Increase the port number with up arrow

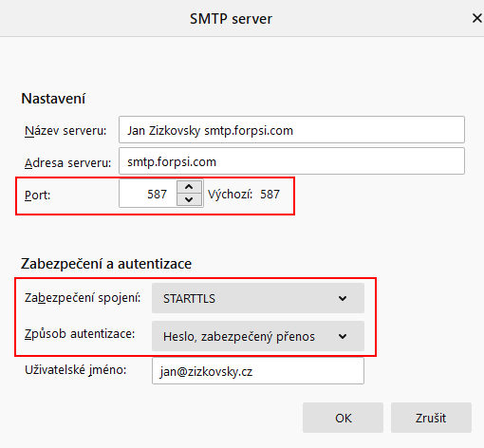click(189, 187)
